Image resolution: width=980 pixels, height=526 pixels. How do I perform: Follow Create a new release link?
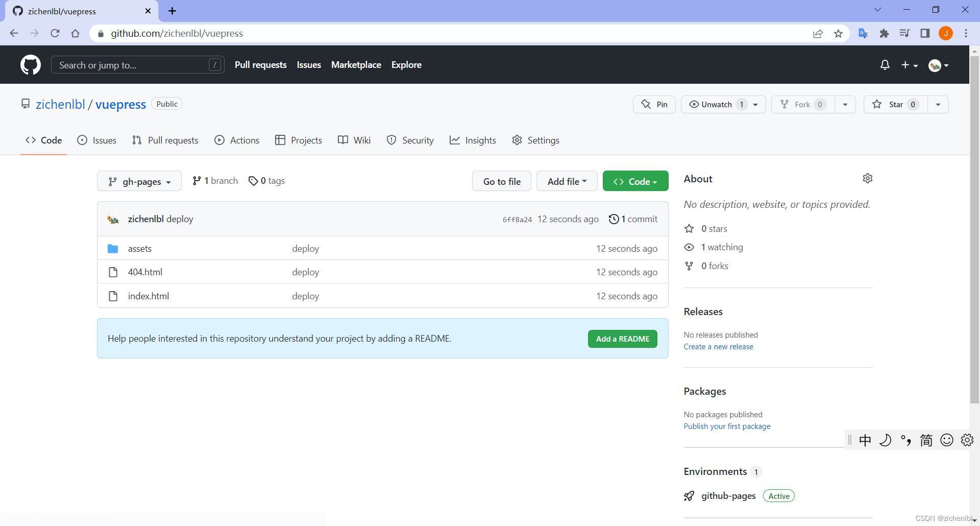coord(718,347)
